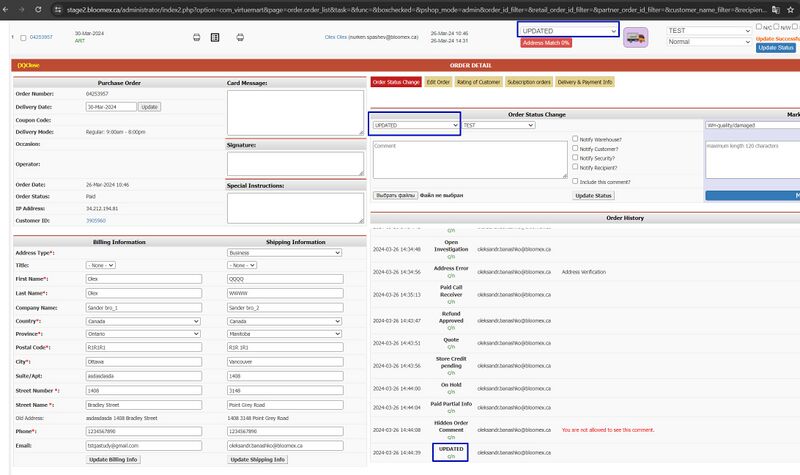Open the wrn-quality/damaged dropdown
This screenshot has width=800, height=475.
click(x=753, y=125)
